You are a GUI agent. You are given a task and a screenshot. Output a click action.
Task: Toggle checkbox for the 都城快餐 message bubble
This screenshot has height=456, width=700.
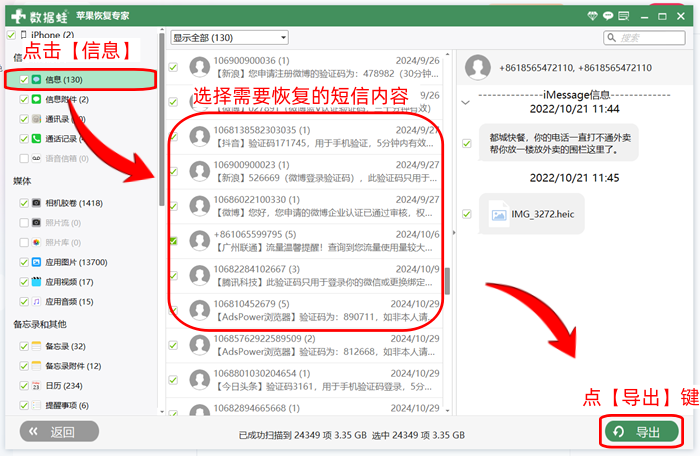click(467, 143)
